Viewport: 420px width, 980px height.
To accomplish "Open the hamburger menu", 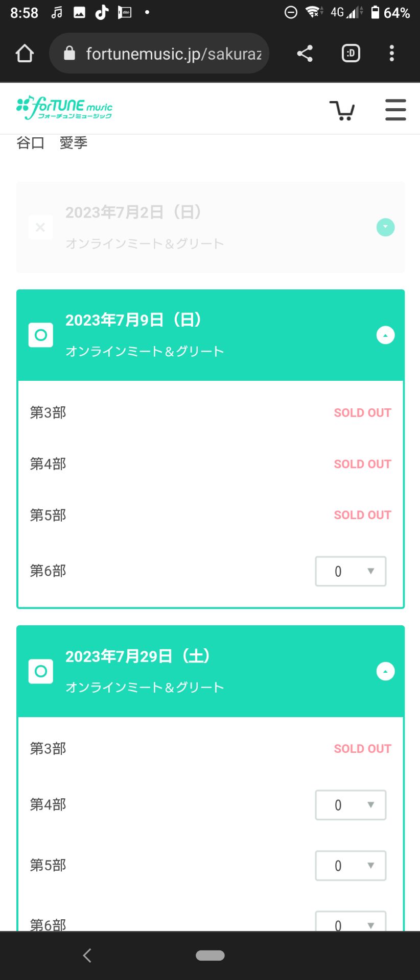I will tap(395, 110).
